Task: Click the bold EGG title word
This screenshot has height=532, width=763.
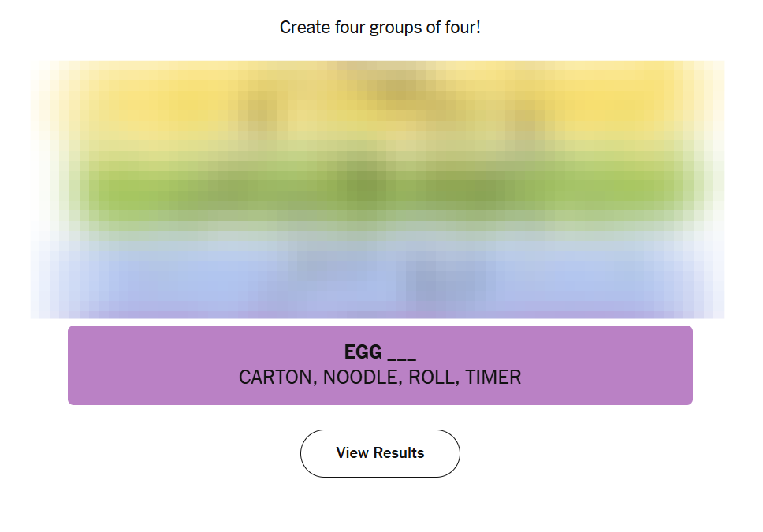Action: tap(363, 352)
